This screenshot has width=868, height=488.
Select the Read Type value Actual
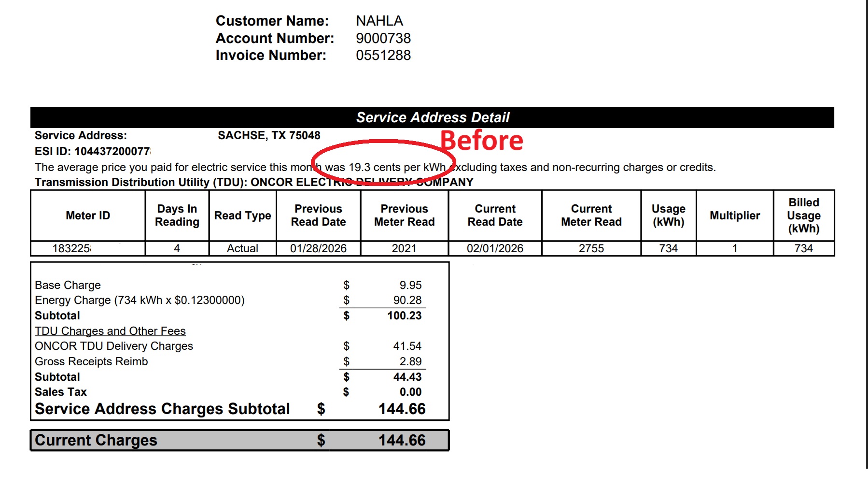[x=242, y=248]
